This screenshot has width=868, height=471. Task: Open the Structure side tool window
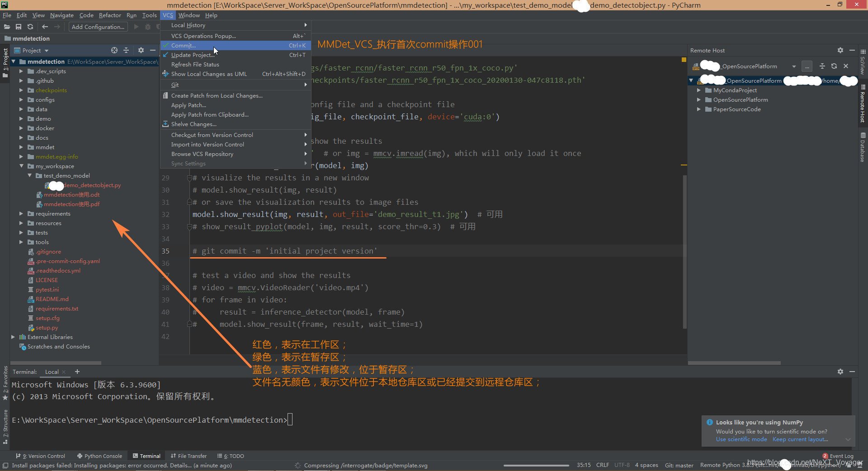click(x=5, y=426)
